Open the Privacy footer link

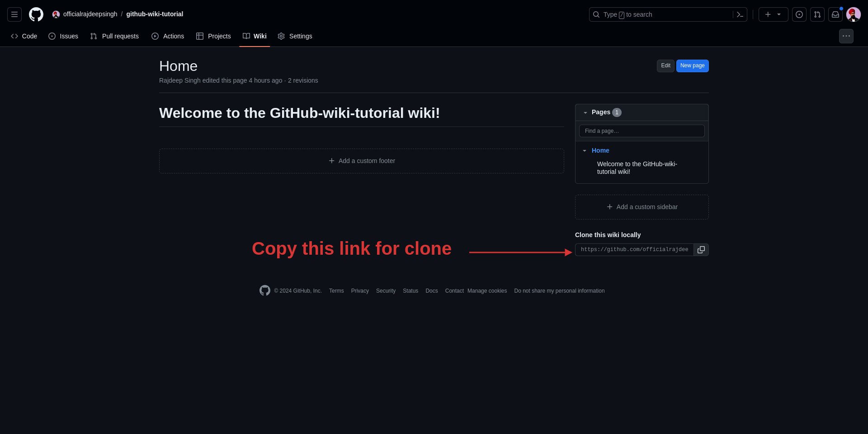360,291
